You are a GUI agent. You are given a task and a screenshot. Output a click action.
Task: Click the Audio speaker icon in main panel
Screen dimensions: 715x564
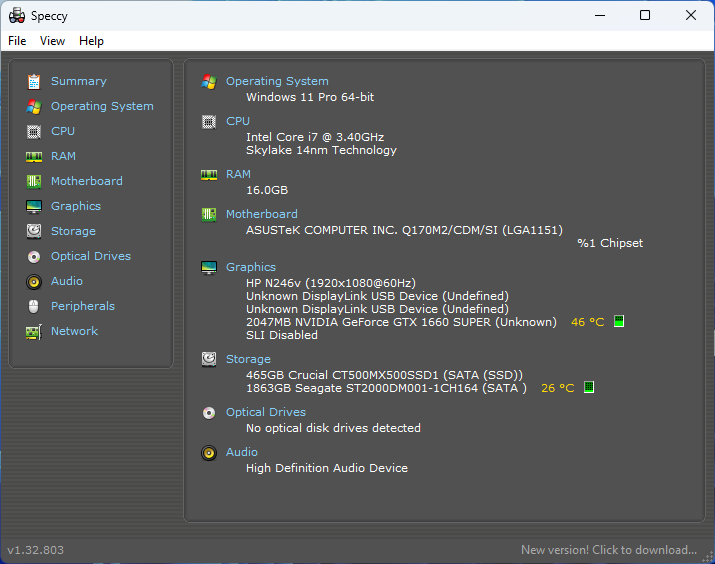click(209, 453)
